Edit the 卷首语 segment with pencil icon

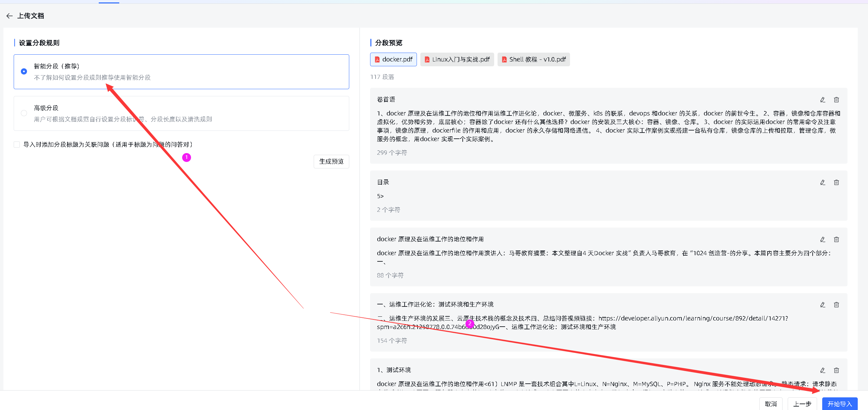tap(823, 99)
